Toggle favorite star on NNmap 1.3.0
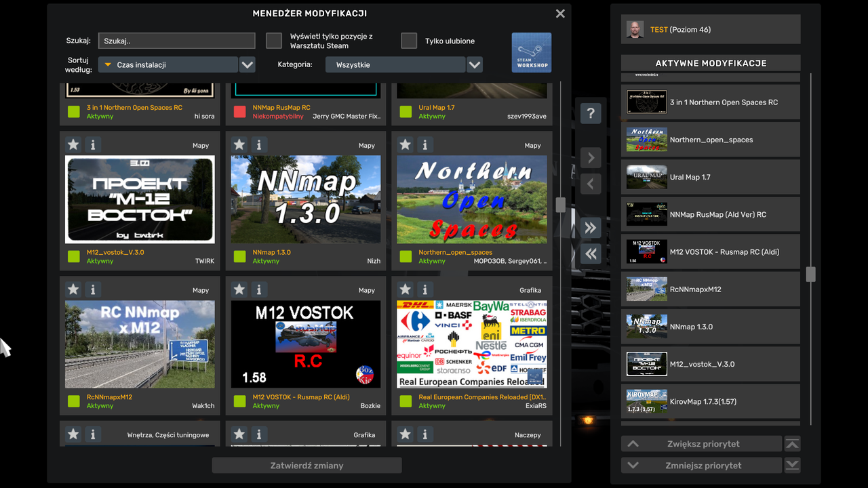Viewport: 868px width, 488px height. tap(239, 144)
